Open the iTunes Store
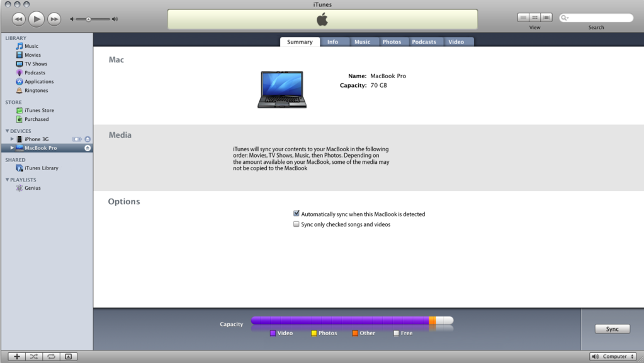Viewport: 644px width, 363px height. point(39,110)
